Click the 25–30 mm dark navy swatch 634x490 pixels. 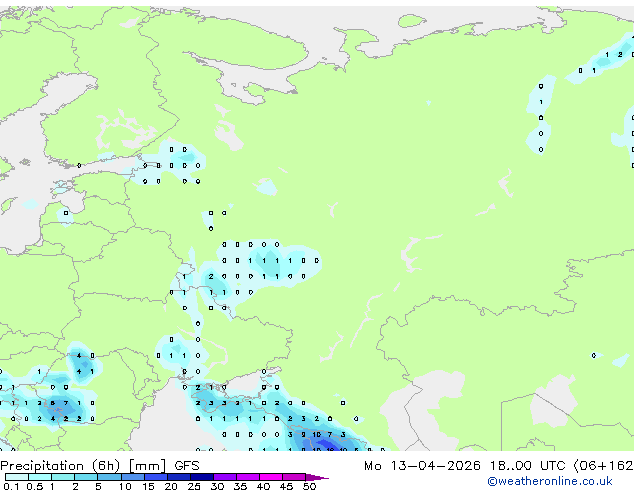pyautogui.click(x=202, y=477)
